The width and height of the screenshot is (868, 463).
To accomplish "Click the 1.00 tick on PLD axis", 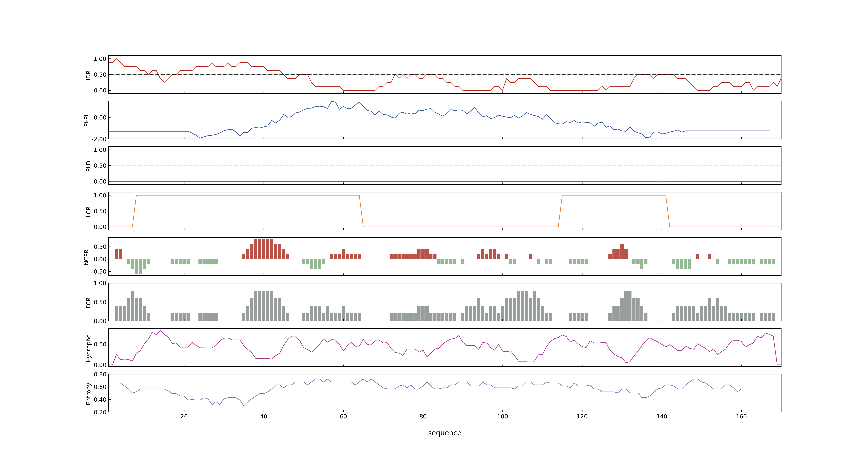I will coord(100,150).
